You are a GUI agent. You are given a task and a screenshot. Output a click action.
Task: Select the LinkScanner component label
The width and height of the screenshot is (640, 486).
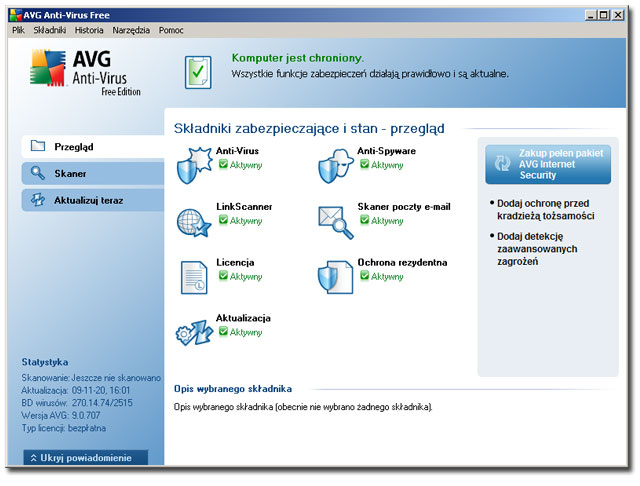244,206
